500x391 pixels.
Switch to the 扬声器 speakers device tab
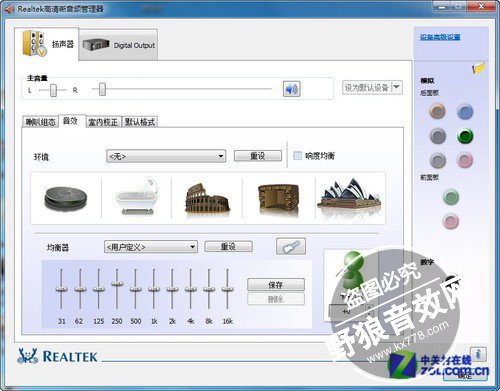click(47, 44)
